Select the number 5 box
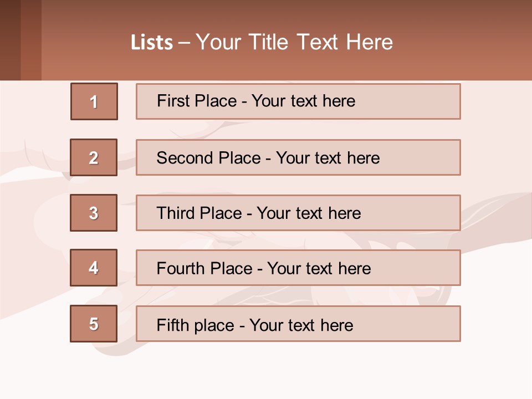This screenshot has height=399, width=532. tap(94, 324)
